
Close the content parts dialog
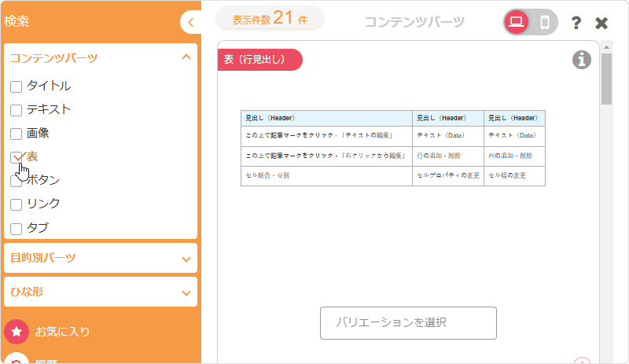pos(601,23)
